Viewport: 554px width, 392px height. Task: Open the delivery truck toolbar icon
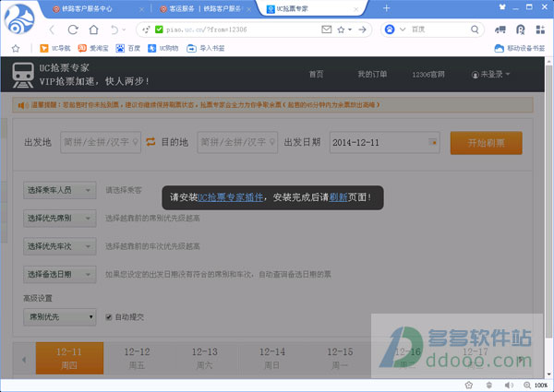pos(500,30)
